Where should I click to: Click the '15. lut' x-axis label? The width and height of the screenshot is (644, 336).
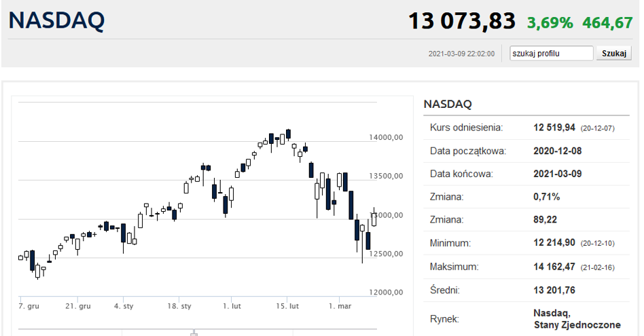pos(287,306)
